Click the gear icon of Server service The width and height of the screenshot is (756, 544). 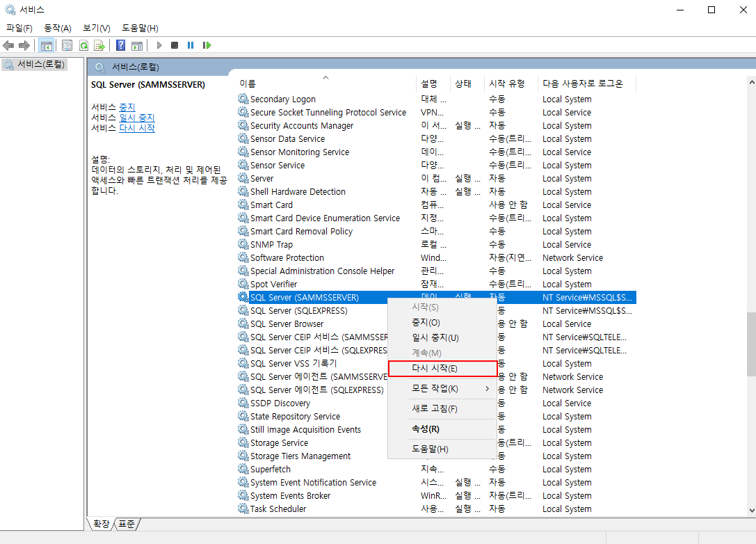243,178
